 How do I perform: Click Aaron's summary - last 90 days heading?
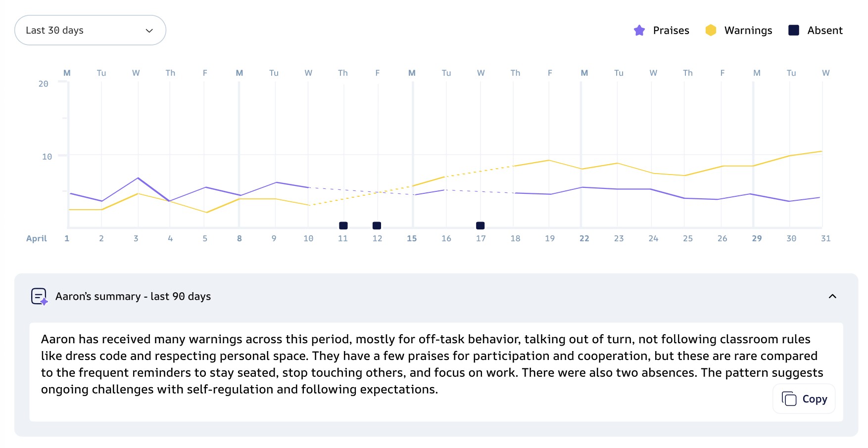pyautogui.click(x=133, y=296)
